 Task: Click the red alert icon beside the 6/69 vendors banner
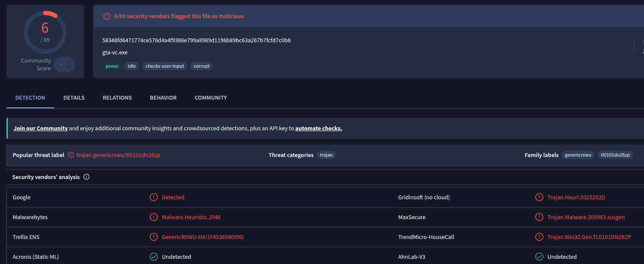[x=107, y=16]
